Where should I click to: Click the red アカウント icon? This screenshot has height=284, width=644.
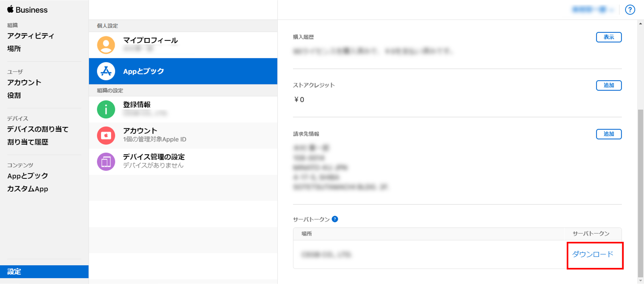106,136
